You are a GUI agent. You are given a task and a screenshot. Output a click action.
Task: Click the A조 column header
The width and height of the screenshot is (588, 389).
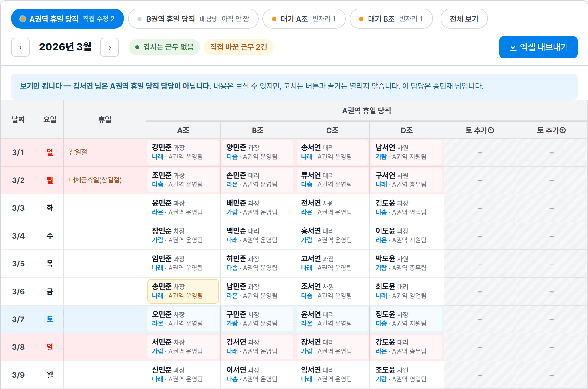(183, 130)
